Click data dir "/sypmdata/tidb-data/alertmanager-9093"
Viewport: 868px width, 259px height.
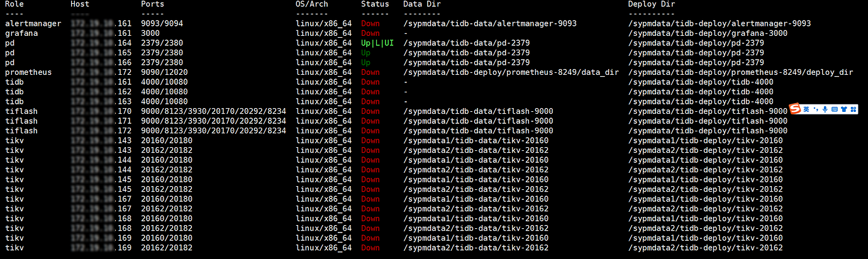(x=490, y=23)
